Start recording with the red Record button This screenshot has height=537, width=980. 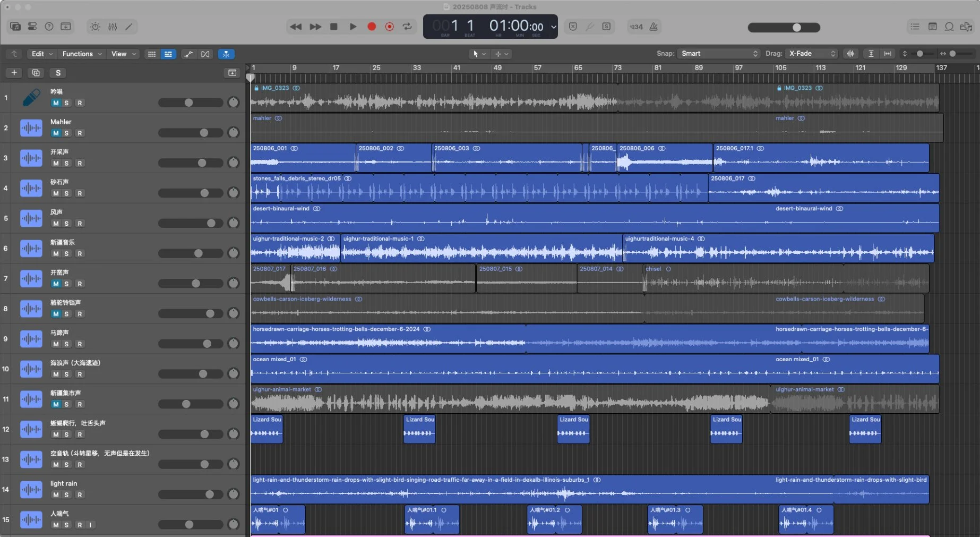pyautogui.click(x=372, y=27)
